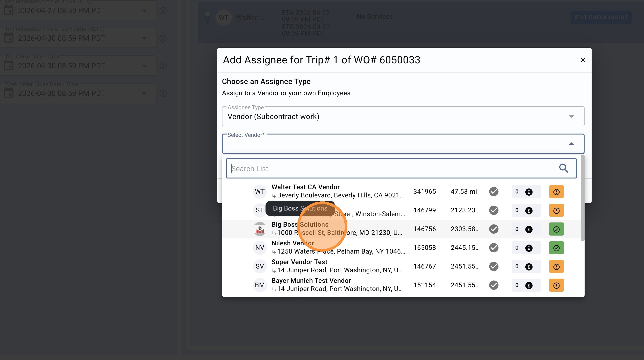Viewport: 644px width, 360px height.
Task: Click EDIT CHECK IN/OUT button
Action: click(x=601, y=18)
